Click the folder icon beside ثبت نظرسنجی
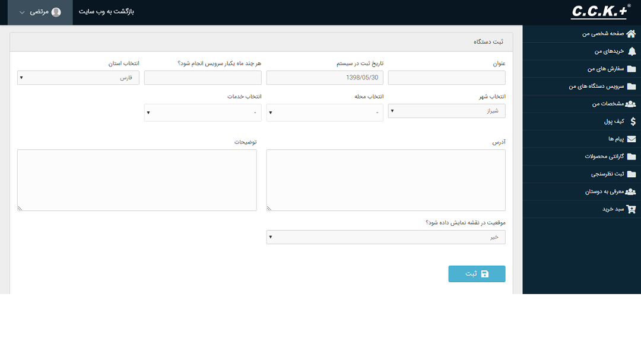 point(632,174)
